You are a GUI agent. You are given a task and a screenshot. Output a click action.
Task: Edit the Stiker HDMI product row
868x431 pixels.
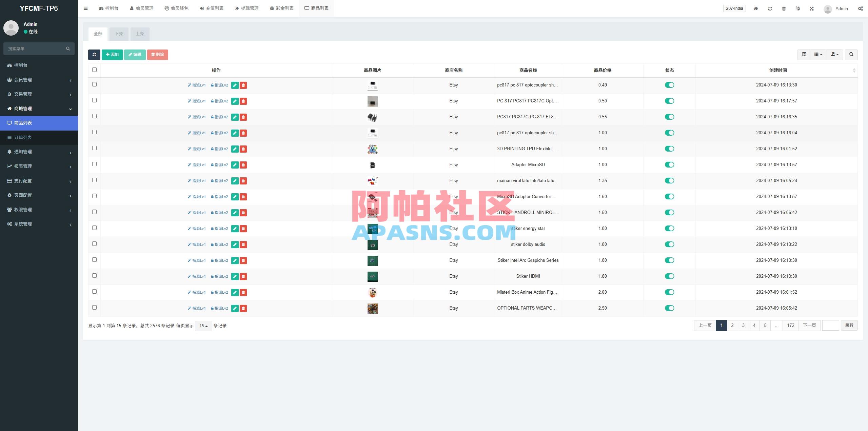(x=235, y=276)
